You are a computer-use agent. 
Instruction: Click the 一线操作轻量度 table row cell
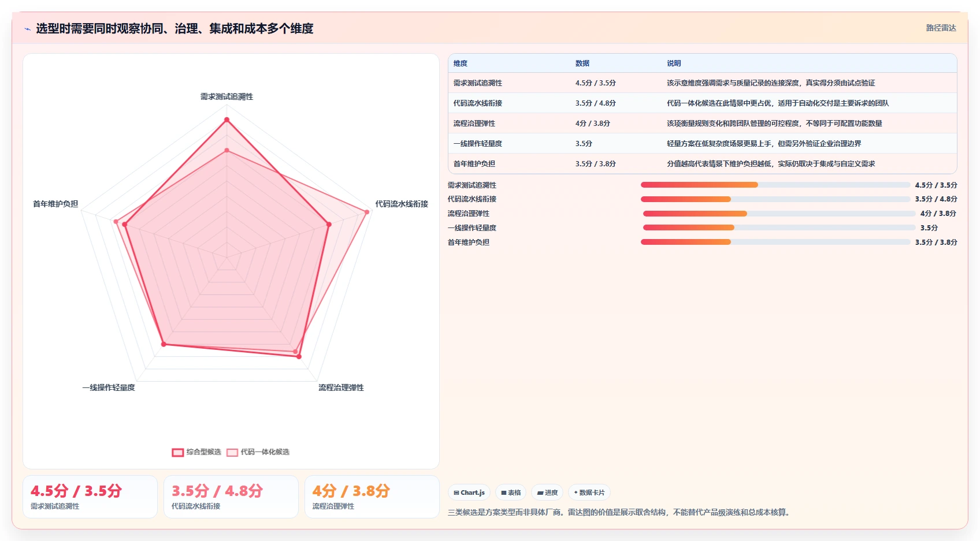pyautogui.click(x=478, y=144)
